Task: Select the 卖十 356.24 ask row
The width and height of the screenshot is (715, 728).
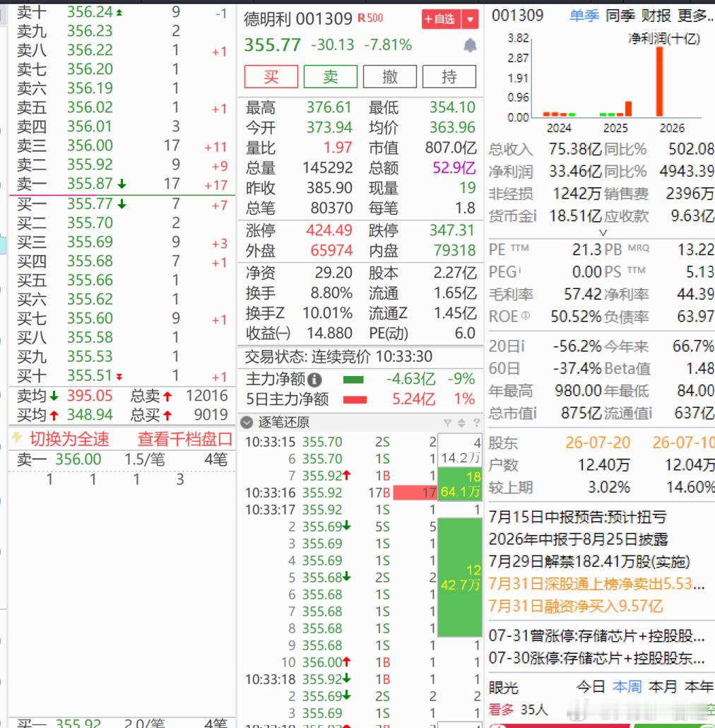Action: pos(122,13)
